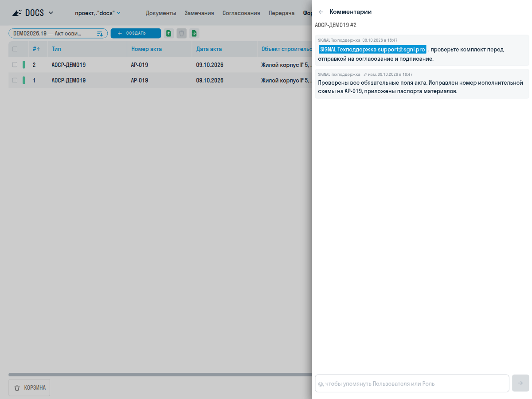
Task: Switch to the Документы tab
Action: [x=161, y=13]
